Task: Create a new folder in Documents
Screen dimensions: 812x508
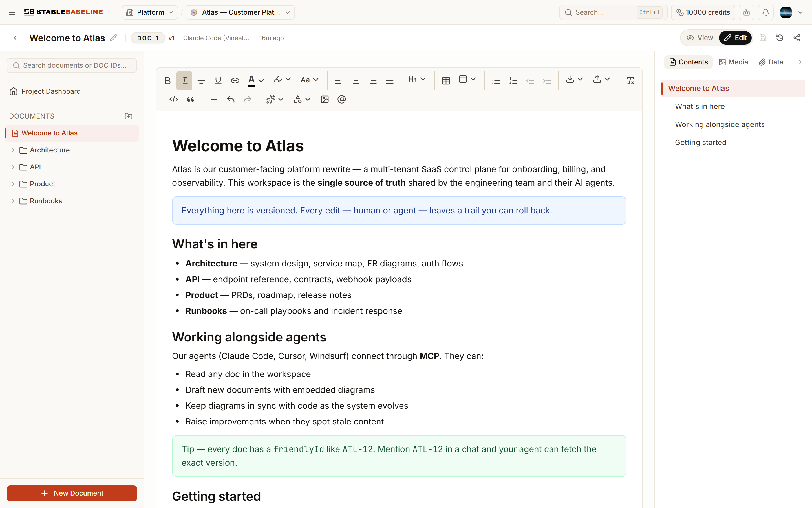Action: point(129,116)
